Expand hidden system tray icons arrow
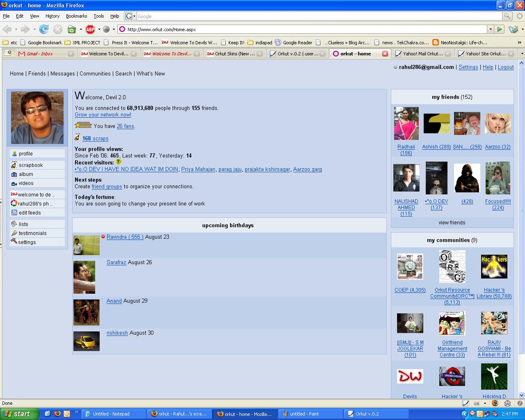The height and width of the screenshot is (420, 525). 464,414
